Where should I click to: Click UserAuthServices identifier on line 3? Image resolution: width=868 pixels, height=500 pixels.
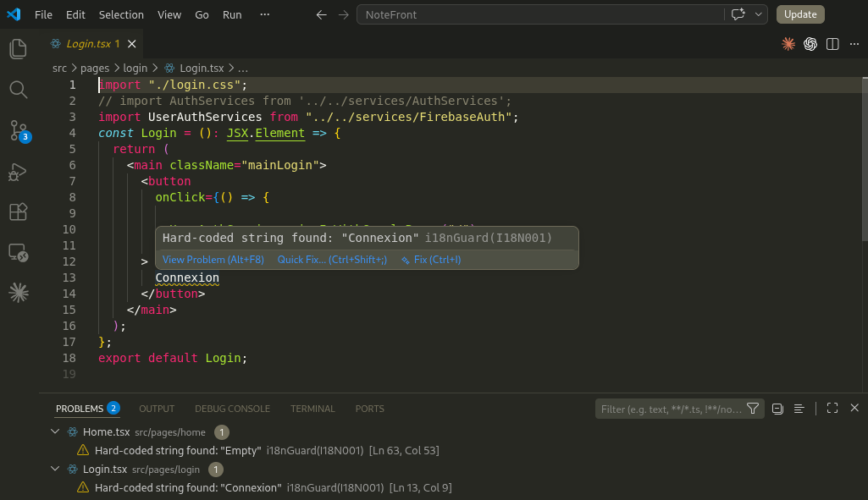coord(205,117)
